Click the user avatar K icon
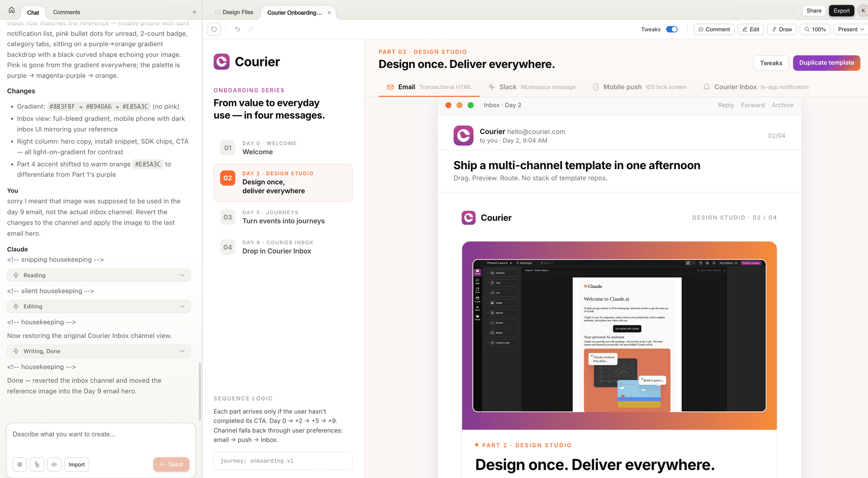This screenshot has height=478, width=868. coord(863,11)
